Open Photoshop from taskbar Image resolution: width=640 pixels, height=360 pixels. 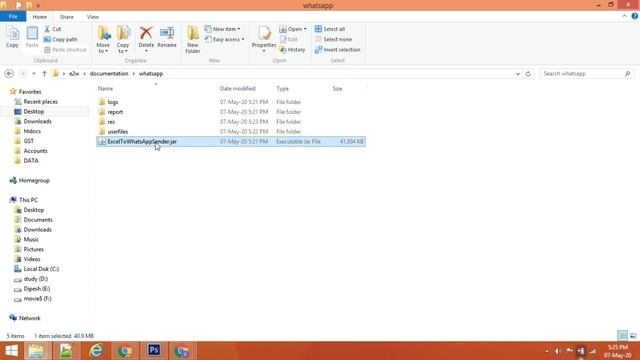(154, 351)
